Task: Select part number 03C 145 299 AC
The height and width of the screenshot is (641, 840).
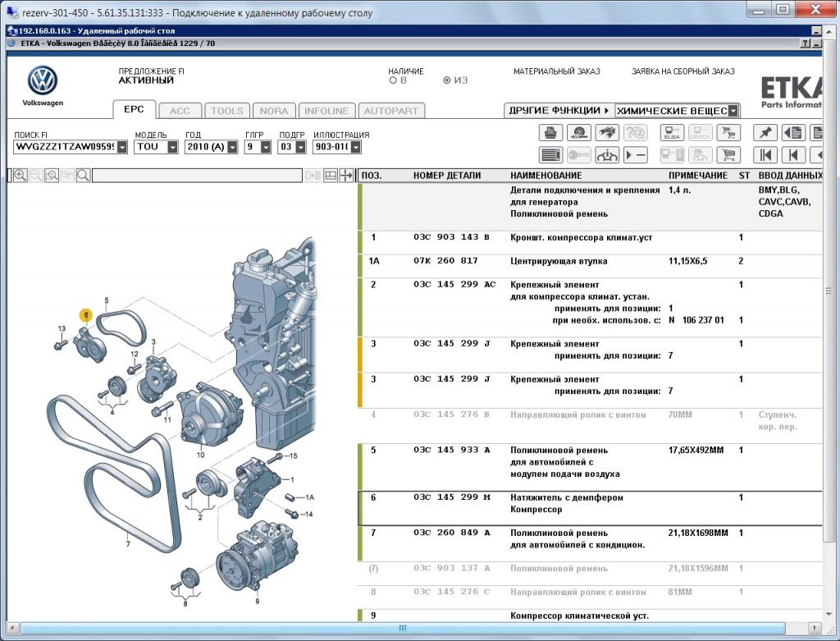Action: click(x=454, y=284)
